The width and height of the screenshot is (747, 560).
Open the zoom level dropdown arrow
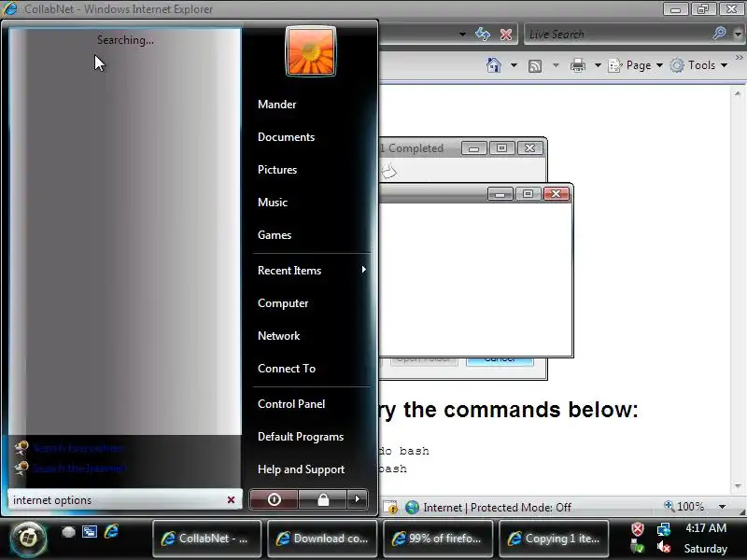[x=722, y=507]
